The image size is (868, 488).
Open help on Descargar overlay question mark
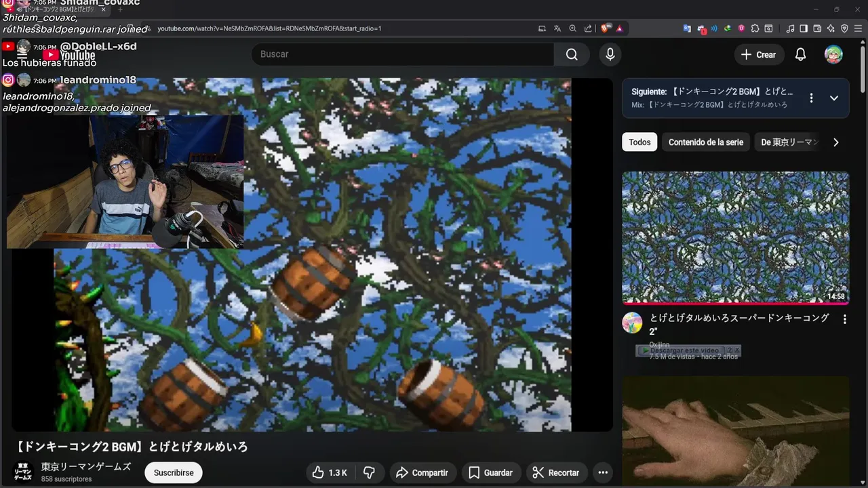tap(730, 350)
